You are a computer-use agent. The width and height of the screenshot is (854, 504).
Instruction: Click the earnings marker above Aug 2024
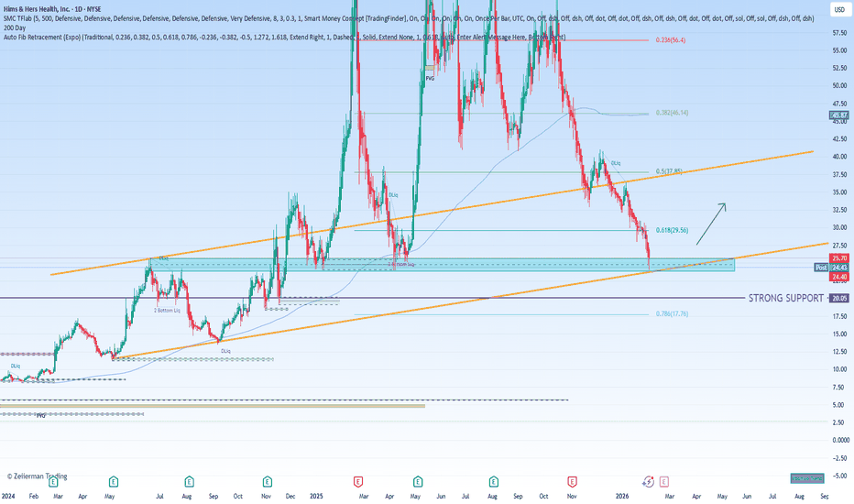click(x=189, y=482)
